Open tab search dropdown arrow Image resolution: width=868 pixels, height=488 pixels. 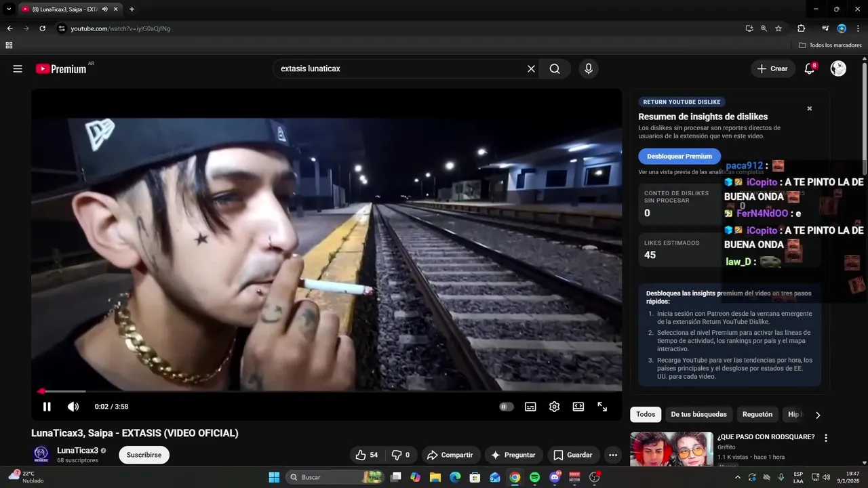pyautogui.click(x=9, y=9)
